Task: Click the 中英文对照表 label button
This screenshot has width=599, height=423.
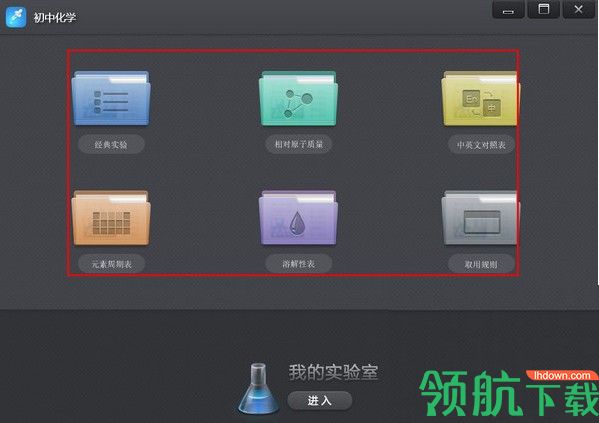Action: (481, 144)
